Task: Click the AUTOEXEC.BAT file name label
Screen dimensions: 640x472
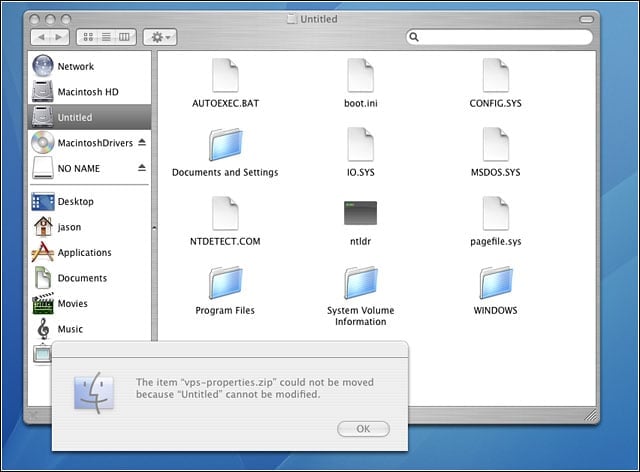Action: 225,103
